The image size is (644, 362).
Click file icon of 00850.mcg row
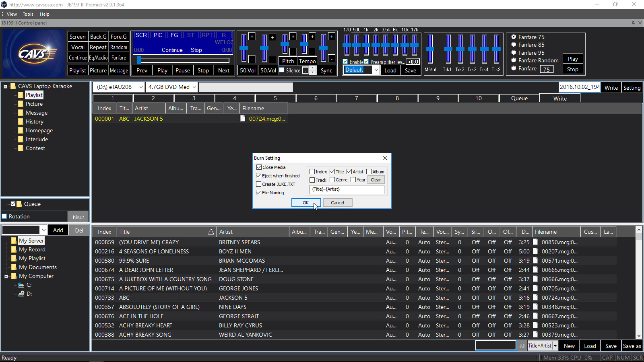coord(535,242)
